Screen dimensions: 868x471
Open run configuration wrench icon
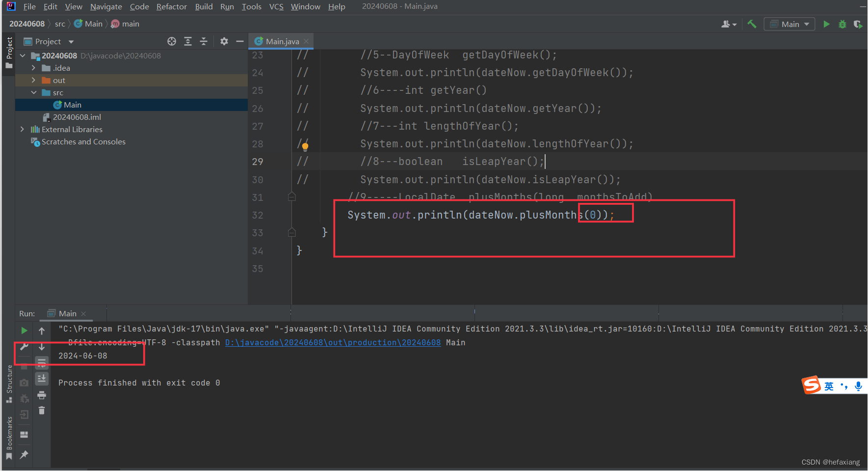click(24, 347)
